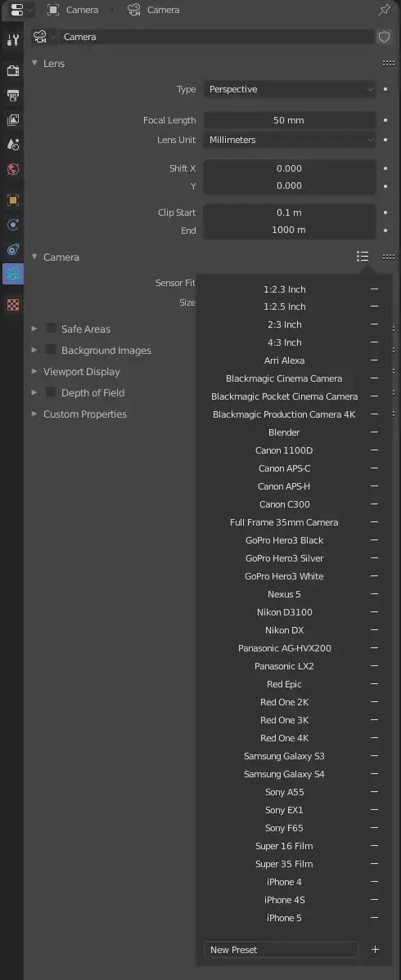Click the camera data-block browse icon
The height and width of the screenshot is (980, 401).
pyautogui.click(x=44, y=37)
